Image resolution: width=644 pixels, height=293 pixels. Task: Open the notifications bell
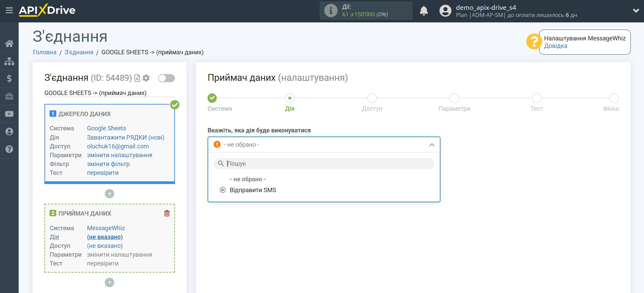click(x=424, y=11)
